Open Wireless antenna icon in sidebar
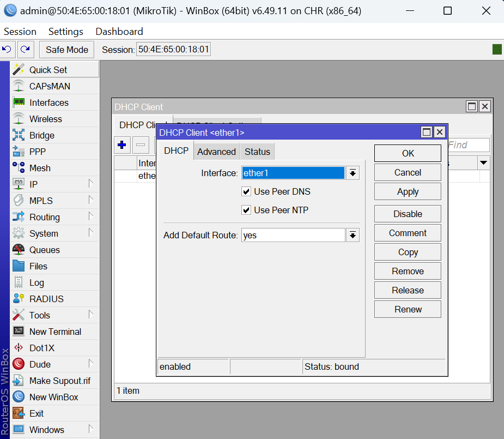The height and width of the screenshot is (439, 504). pos(19,119)
